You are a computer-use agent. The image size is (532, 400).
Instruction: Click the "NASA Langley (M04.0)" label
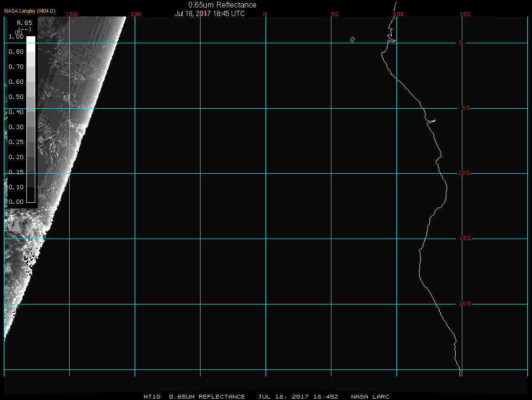[30, 11]
